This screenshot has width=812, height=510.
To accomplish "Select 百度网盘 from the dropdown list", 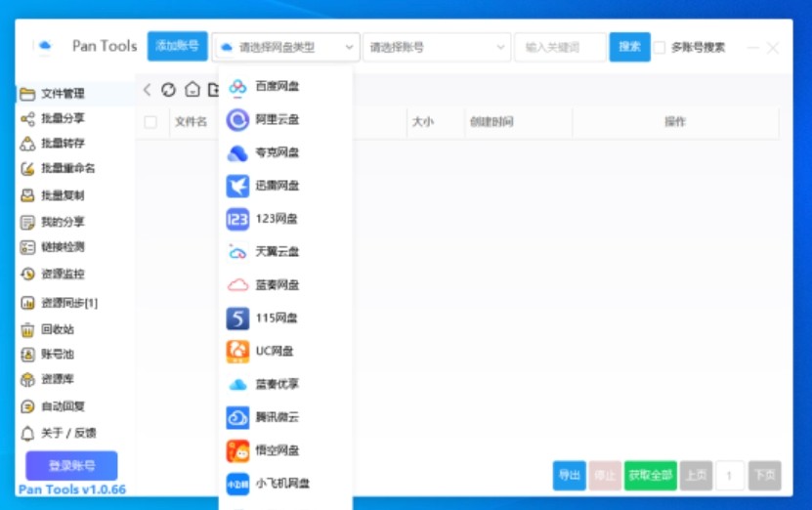I will (x=285, y=87).
